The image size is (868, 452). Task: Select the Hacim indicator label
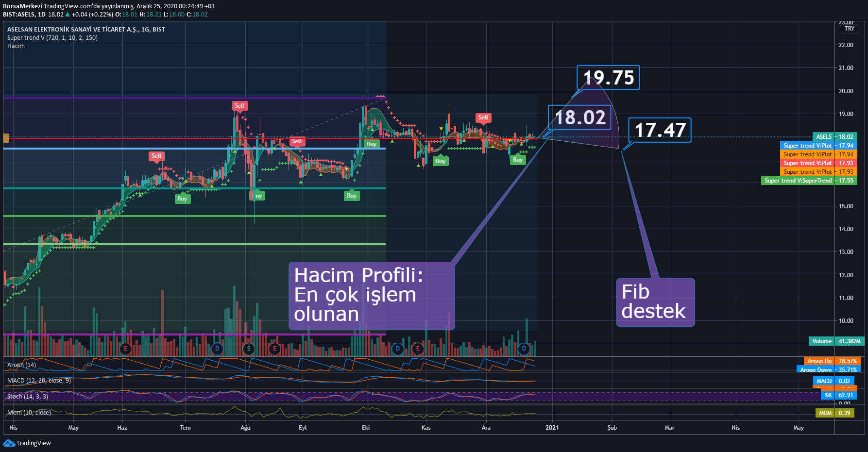[x=15, y=46]
